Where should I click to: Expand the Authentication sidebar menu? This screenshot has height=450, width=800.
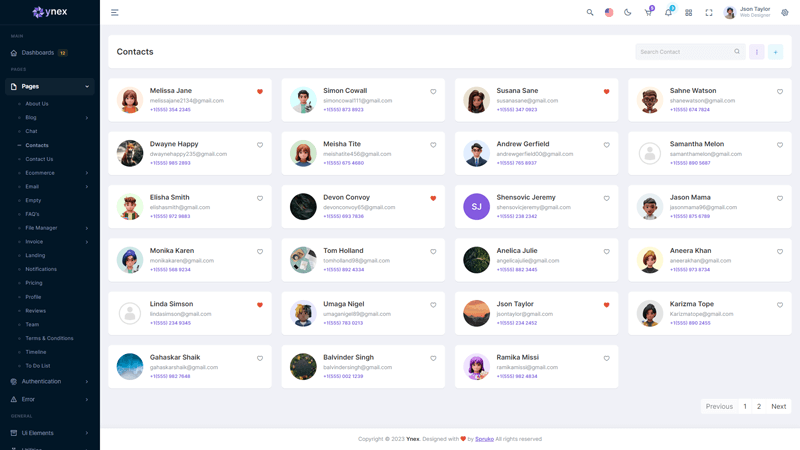(x=49, y=381)
